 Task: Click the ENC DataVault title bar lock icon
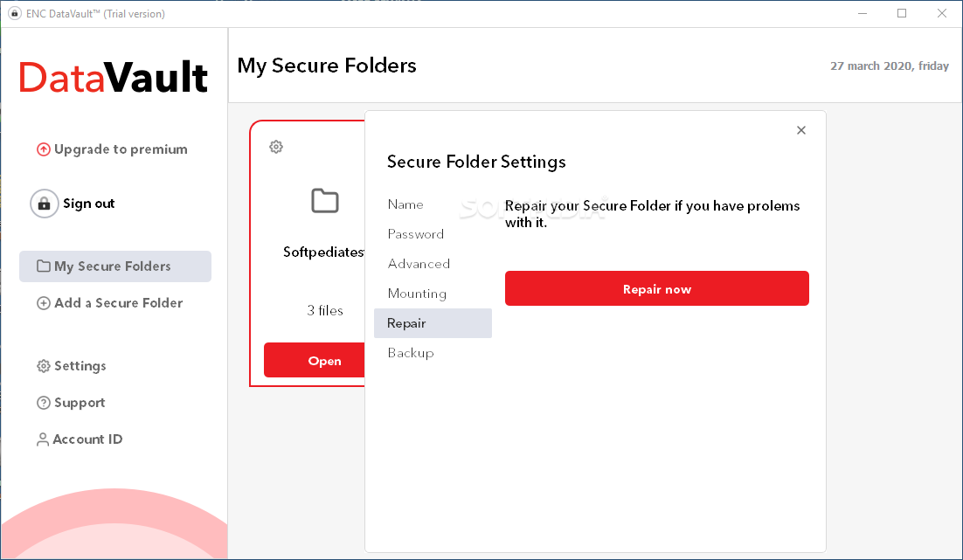[15, 13]
